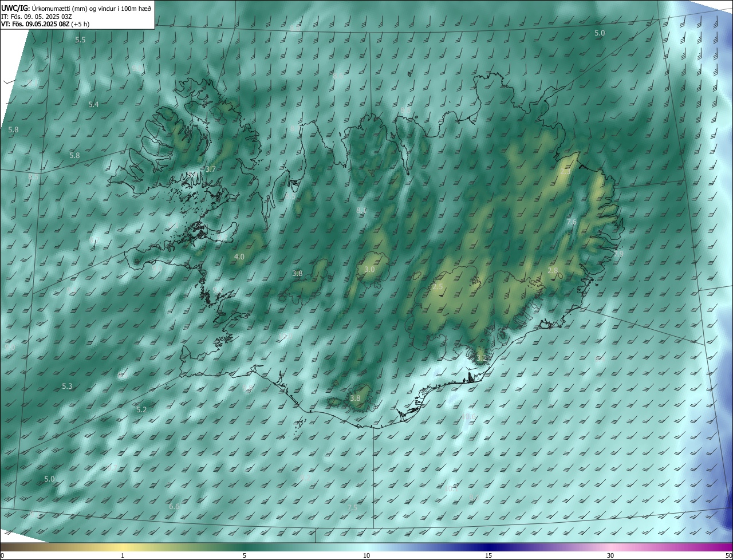The height and width of the screenshot is (560, 733).
Task: Click the map value label '2.3'
Action: point(565,172)
